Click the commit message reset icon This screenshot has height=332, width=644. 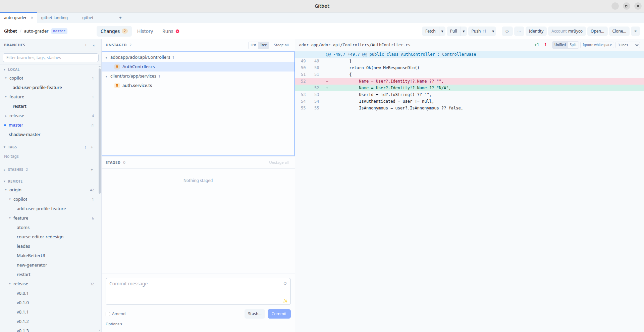coord(285,283)
